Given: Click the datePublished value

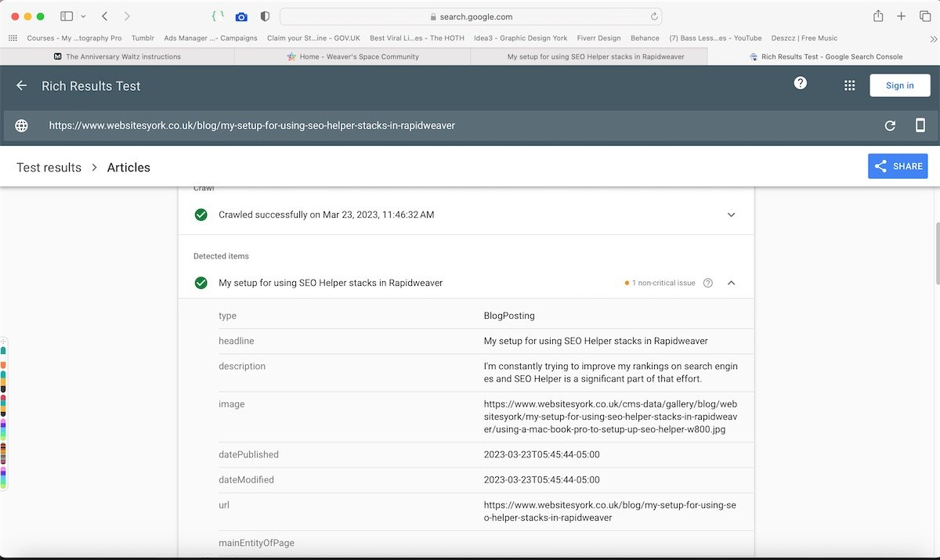Looking at the screenshot, I should [542, 454].
